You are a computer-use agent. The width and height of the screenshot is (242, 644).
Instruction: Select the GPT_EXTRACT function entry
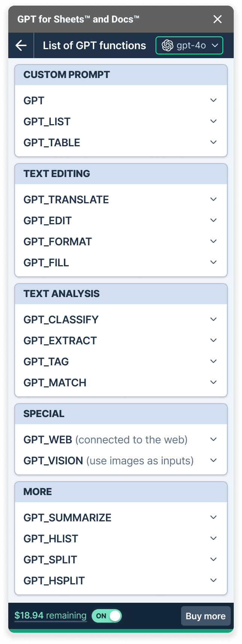pyautogui.click(x=60, y=341)
